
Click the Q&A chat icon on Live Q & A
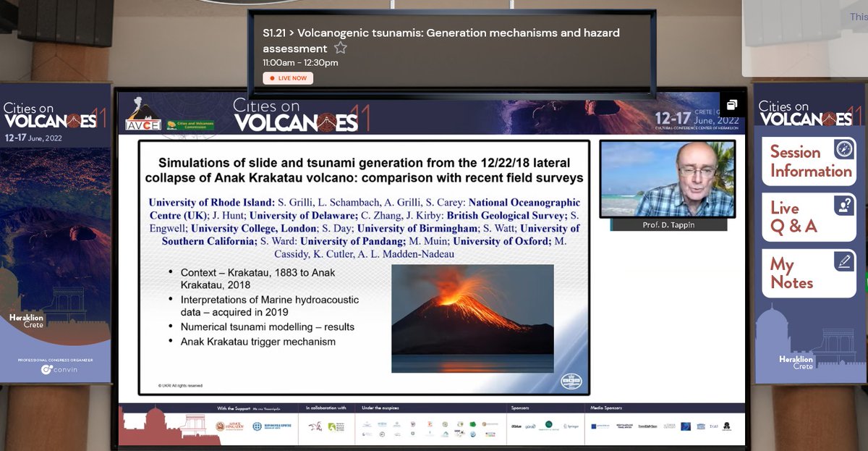point(843,206)
